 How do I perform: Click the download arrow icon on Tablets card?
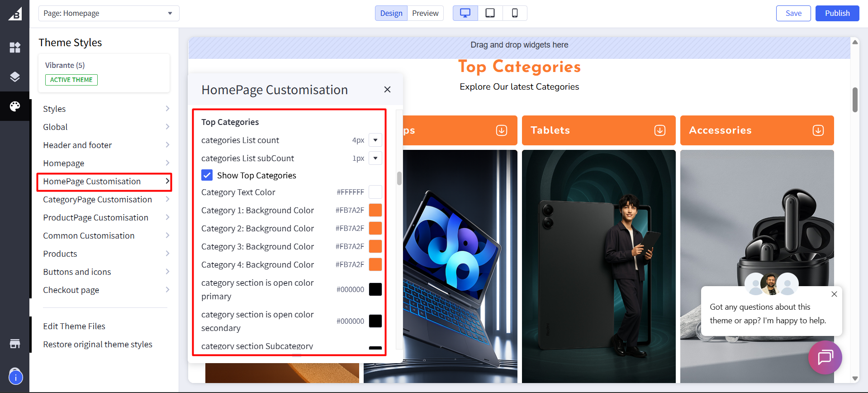[x=660, y=130]
